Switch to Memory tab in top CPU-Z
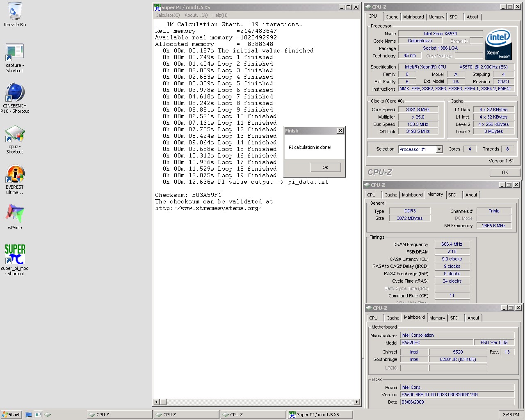The width and height of the screenshot is (525, 420). pos(436,17)
